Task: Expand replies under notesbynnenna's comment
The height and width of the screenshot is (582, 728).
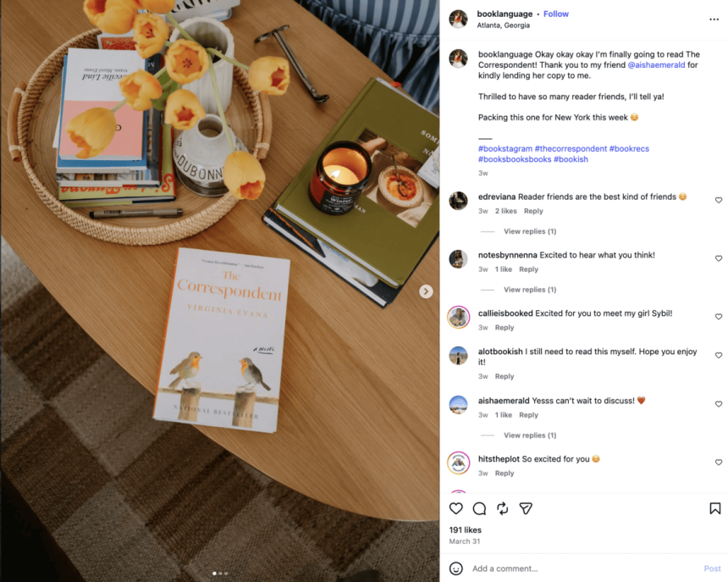Action: coord(530,290)
